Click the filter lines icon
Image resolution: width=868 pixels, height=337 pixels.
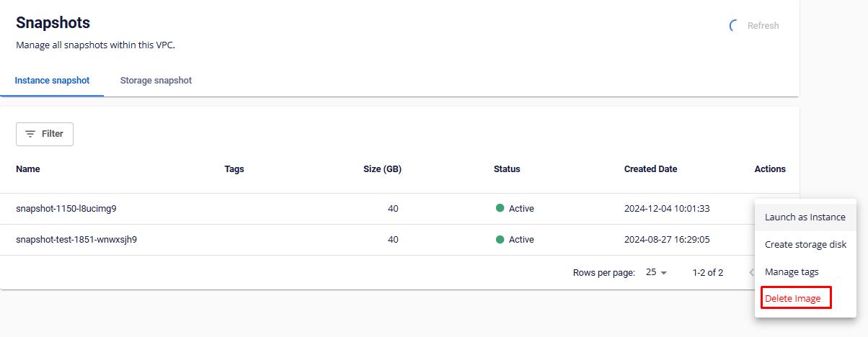pos(30,134)
